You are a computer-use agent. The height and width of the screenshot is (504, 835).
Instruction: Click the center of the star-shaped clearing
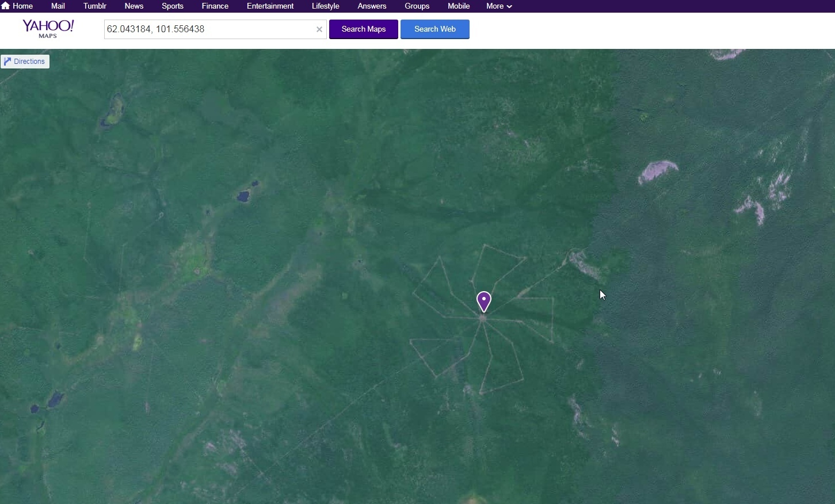tap(482, 318)
